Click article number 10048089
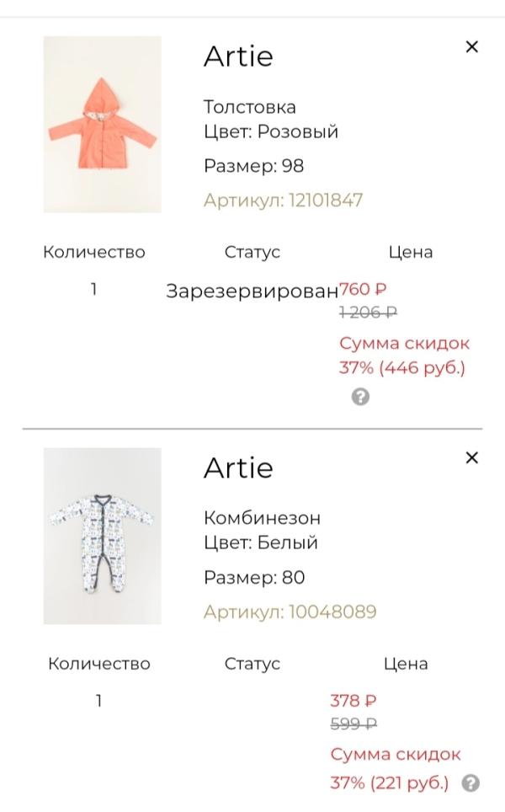 (290, 612)
